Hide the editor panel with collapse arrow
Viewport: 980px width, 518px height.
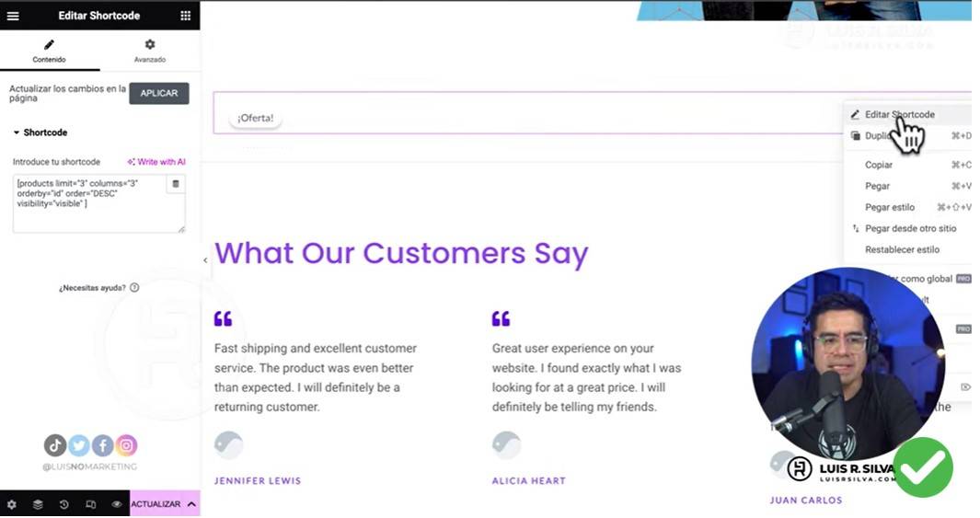pos(205,260)
